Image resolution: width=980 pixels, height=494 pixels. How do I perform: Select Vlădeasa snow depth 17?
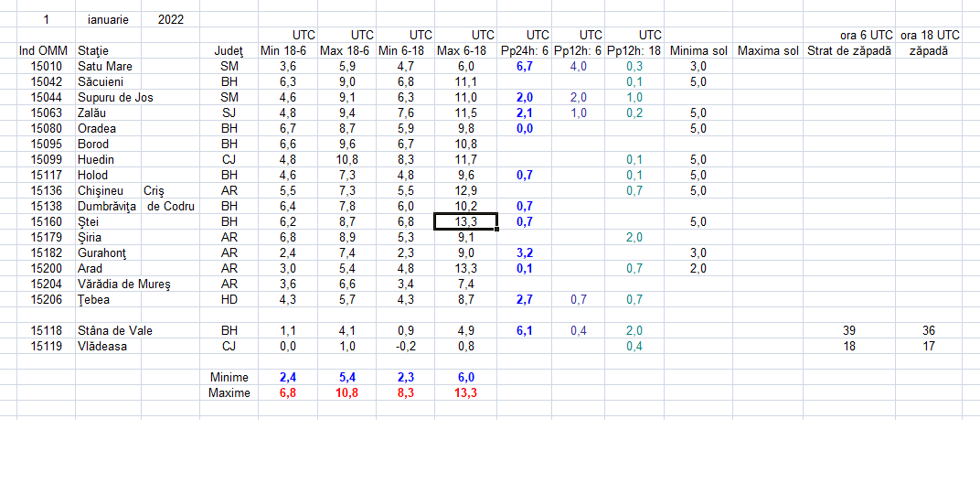pos(930,347)
